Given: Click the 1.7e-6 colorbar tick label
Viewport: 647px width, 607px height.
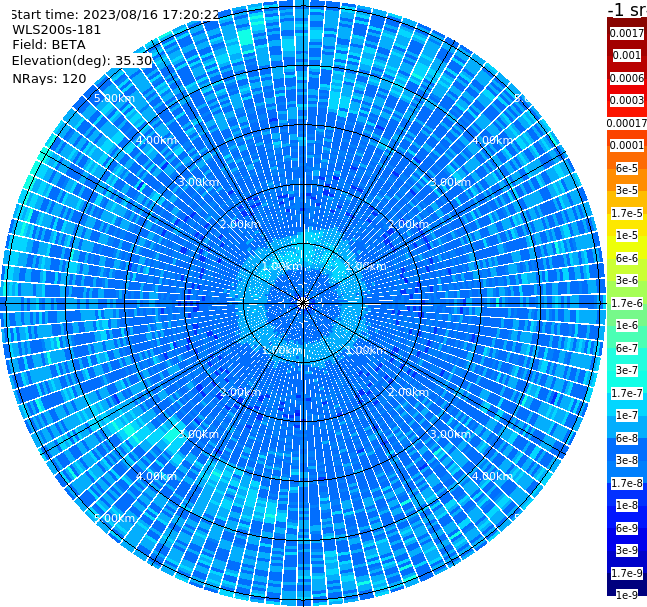Looking at the screenshot, I should [x=627, y=303].
